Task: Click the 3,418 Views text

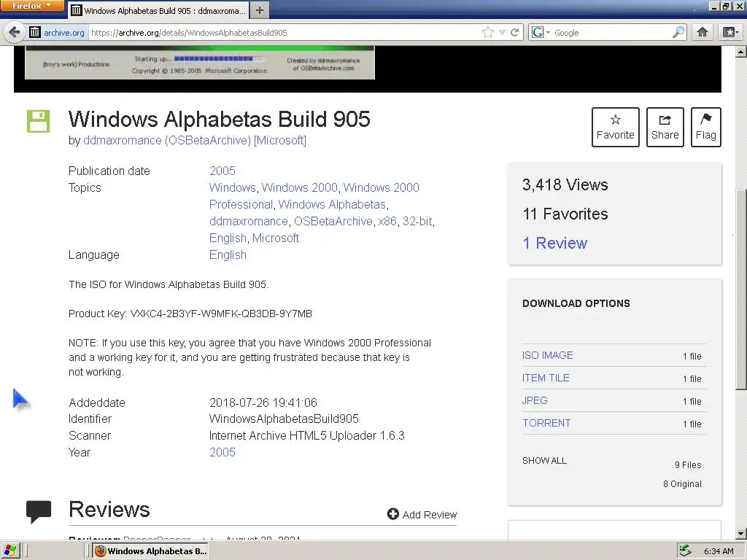Action: (565, 184)
